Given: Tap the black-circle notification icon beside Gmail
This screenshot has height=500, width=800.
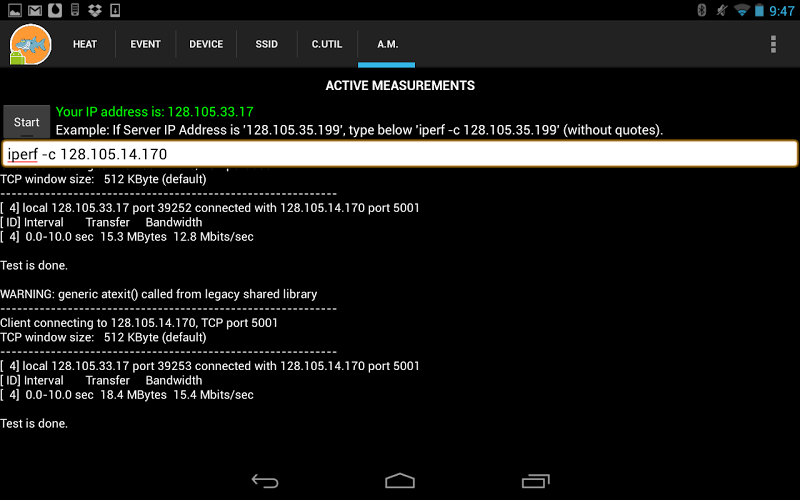Looking at the screenshot, I should click(55, 10).
